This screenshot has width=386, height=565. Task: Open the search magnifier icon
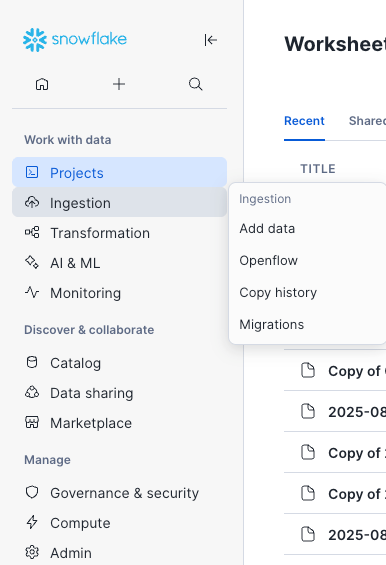click(195, 84)
